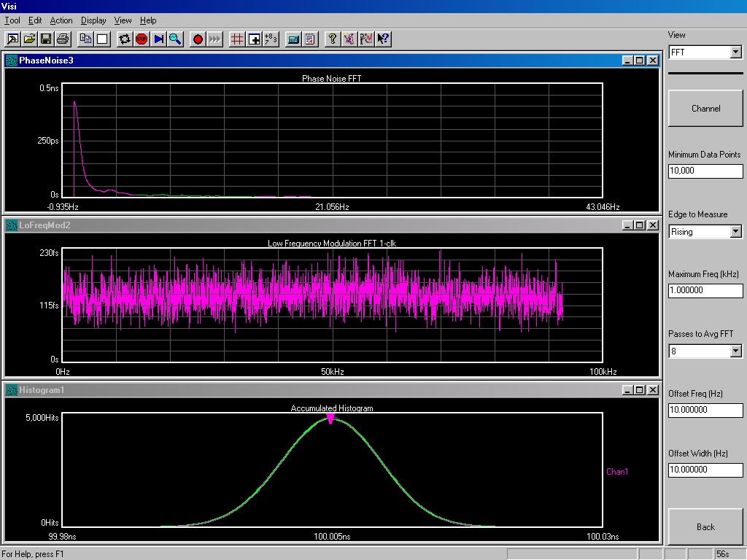The image size is (747, 560).
Task: Open the Tool menu
Action: [12, 20]
